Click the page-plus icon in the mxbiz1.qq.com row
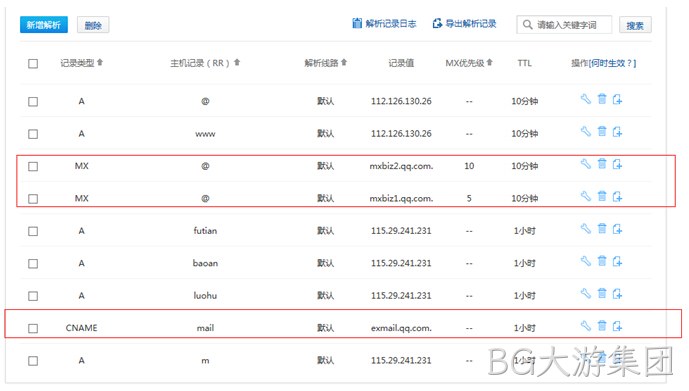This screenshot has height=391, width=689. (x=617, y=196)
